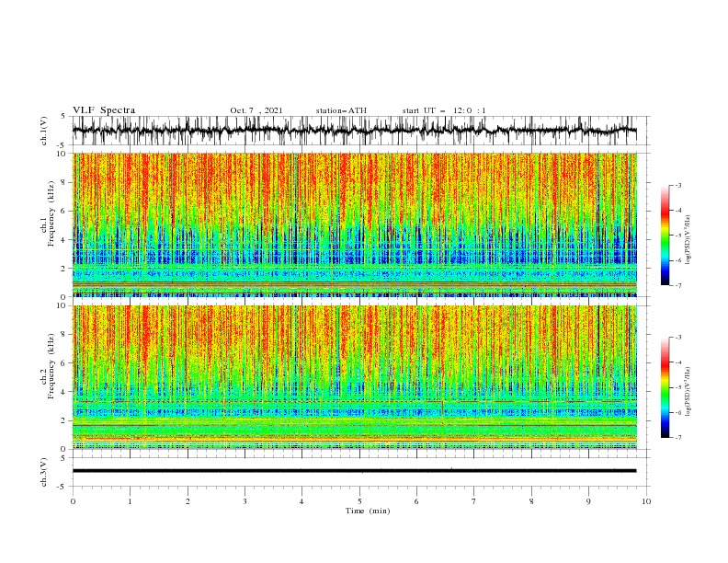Click the "ch.3(V)" axis label
The height and width of the screenshot is (563, 728).
44,472
